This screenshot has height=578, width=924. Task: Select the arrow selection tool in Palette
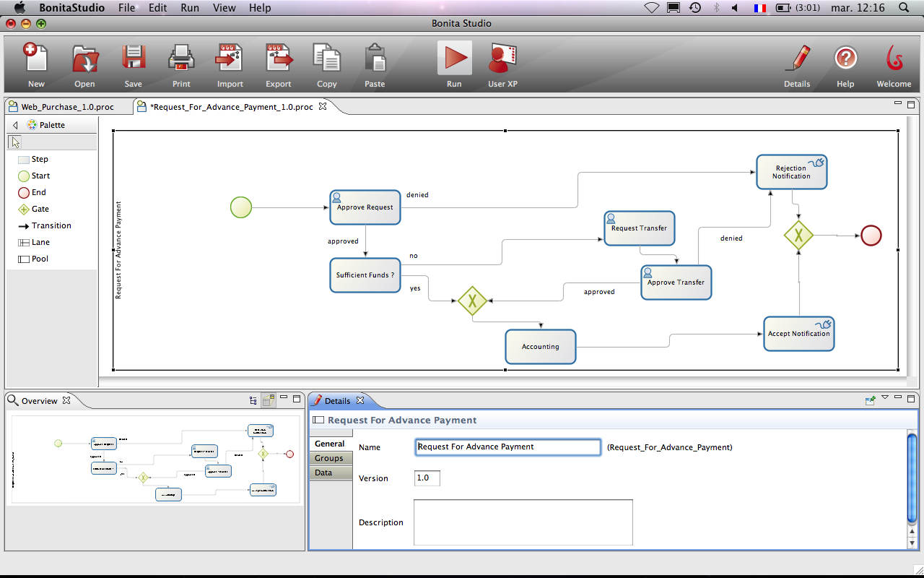coord(16,142)
